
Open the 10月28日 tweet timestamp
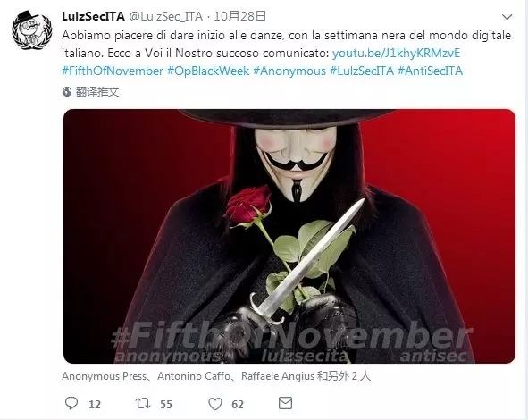[x=239, y=16]
